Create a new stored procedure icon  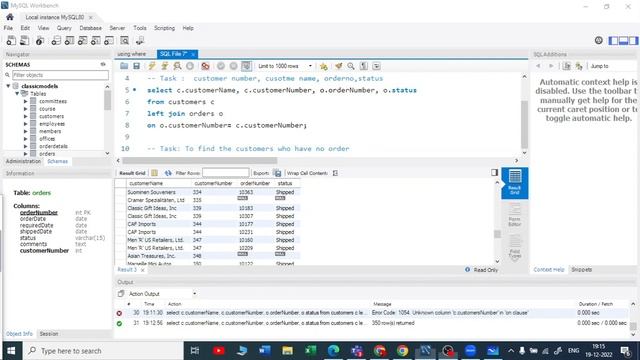[96, 40]
